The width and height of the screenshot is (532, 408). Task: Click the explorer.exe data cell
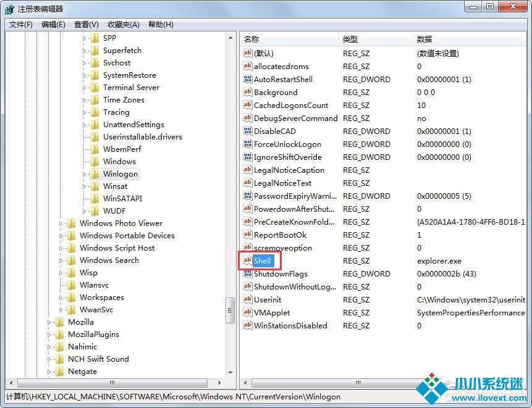click(x=439, y=261)
